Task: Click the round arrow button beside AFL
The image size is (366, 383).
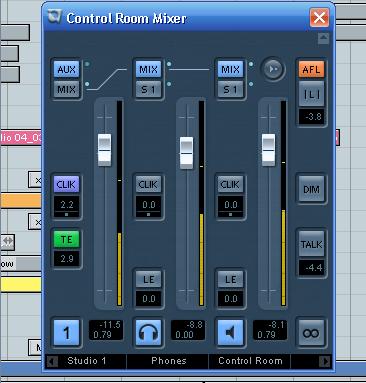Action: [273, 69]
